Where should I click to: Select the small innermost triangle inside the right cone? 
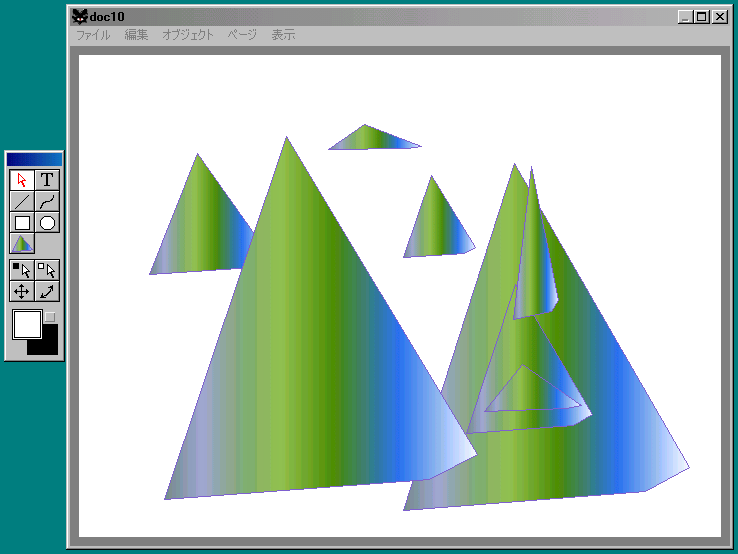tap(529, 393)
